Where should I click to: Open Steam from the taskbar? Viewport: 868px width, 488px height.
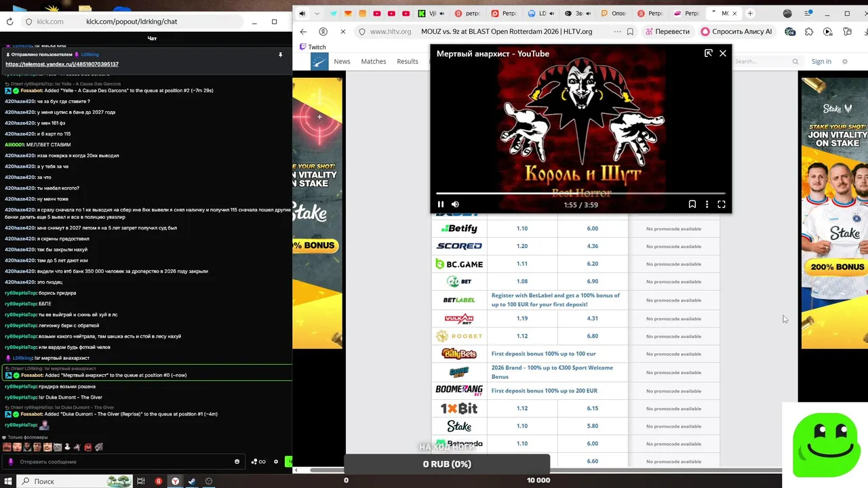click(192, 481)
